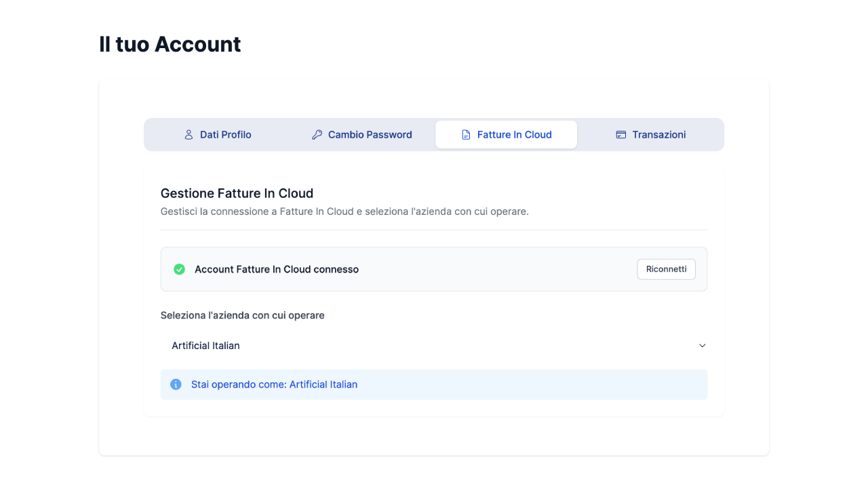Go to the Transazioni tab
This screenshot has width=868, height=488.
coord(650,134)
